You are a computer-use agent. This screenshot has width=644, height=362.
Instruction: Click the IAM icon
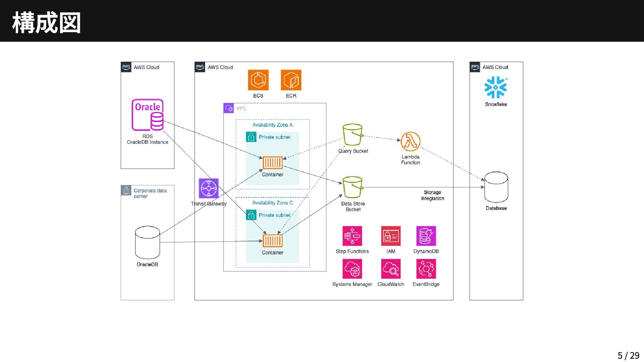pyautogui.click(x=391, y=236)
